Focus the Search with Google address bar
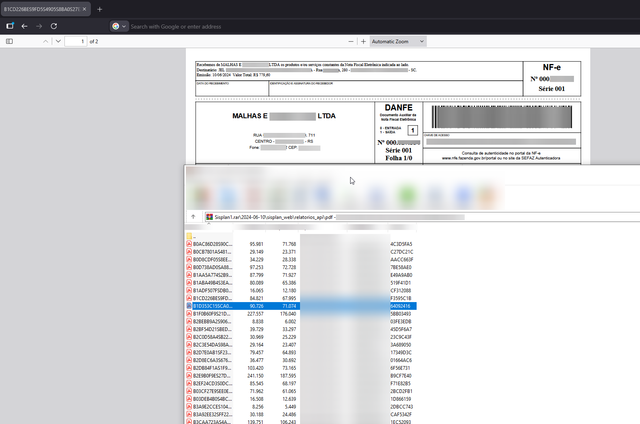The width and height of the screenshot is (640, 424). click(x=176, y=27)
